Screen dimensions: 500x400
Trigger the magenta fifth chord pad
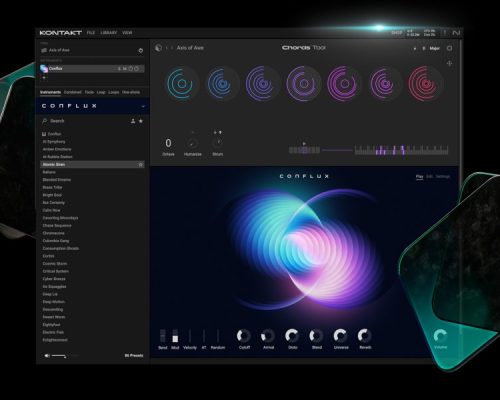[344, 84]
